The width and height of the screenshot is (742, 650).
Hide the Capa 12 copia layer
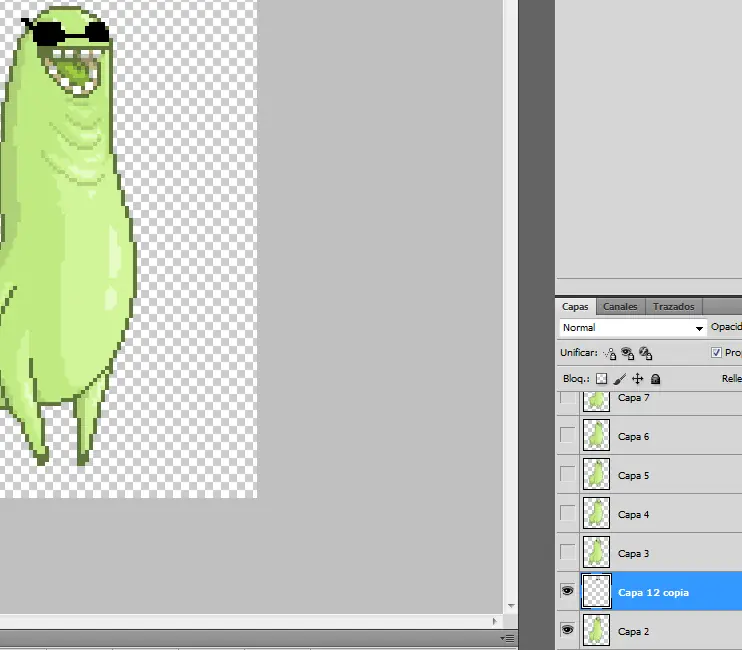click(567, 592)
